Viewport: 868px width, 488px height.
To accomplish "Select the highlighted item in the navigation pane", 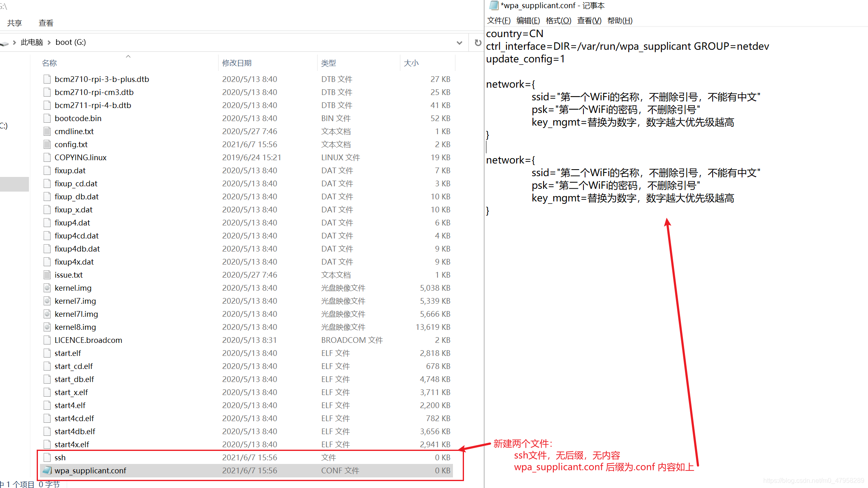I will click(14, 184).
